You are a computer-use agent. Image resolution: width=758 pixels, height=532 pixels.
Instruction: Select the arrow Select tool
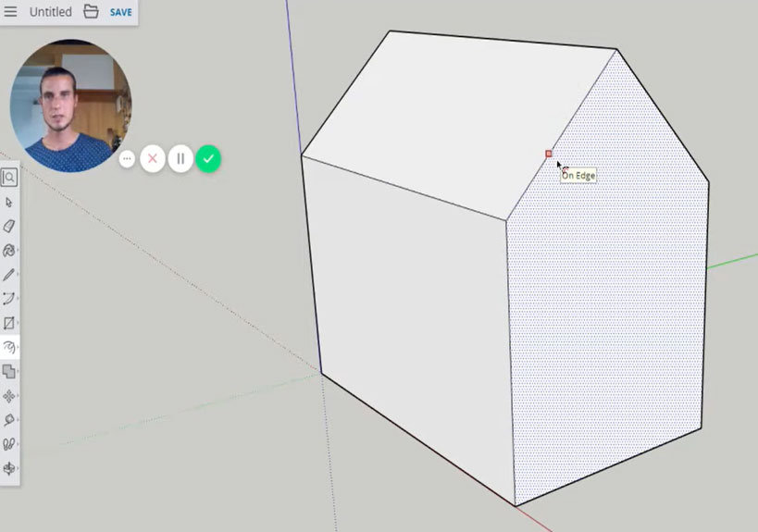point(9,202)
